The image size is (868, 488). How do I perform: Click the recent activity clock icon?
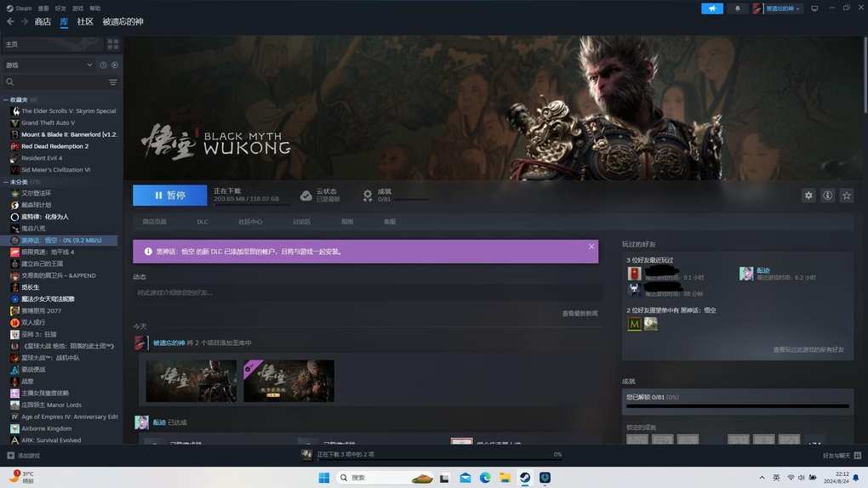coord(103,65)
